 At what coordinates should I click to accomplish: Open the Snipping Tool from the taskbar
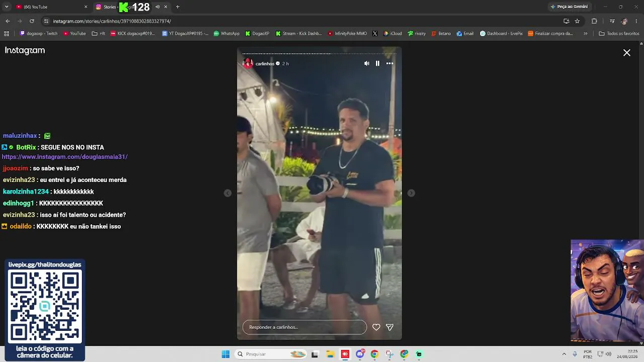pyautogui.click(x=389, y=354)
